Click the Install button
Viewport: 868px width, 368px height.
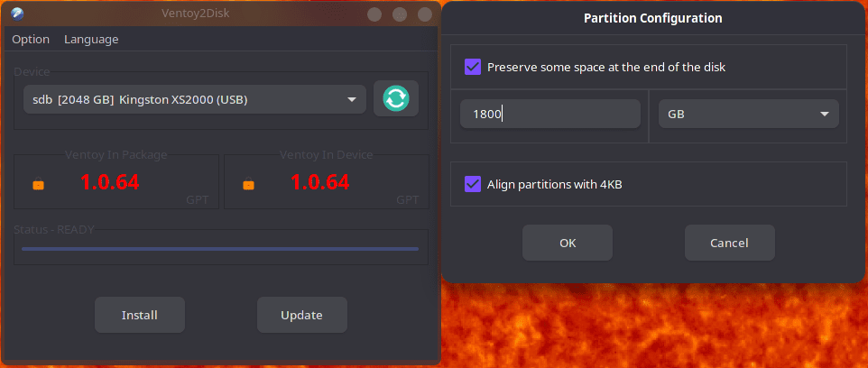point(140,315)
